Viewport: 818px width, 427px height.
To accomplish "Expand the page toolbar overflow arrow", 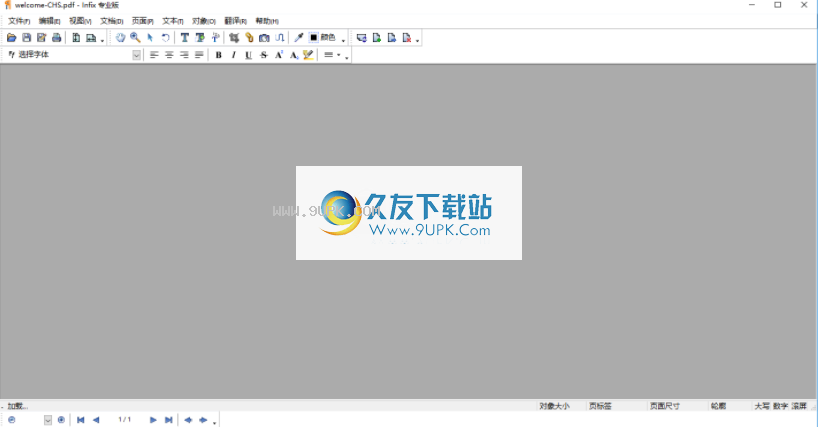I will [x=417, y=40].
